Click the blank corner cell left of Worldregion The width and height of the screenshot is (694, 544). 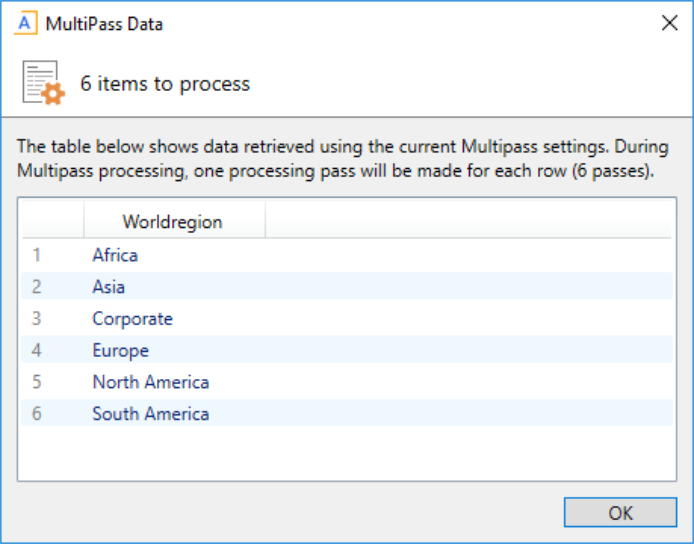[51, 222]
